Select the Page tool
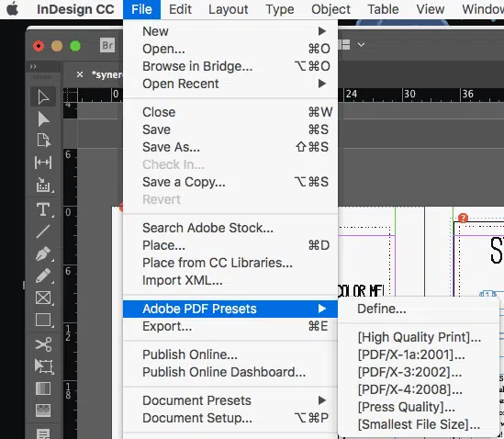504x439 pixels. pyautogui.click(x=43, y=141)
